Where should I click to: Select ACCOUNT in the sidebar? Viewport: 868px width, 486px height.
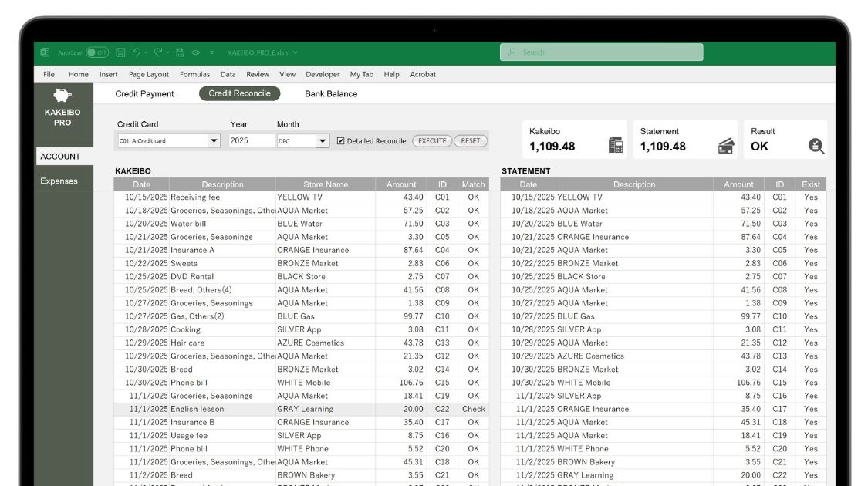(x=64, y=156)
